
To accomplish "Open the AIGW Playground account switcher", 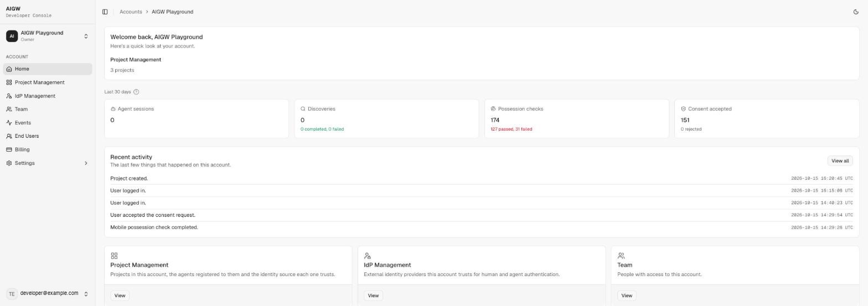I will 48,36.
